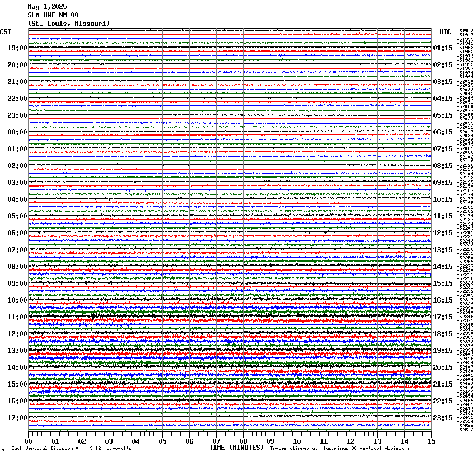This screenshot has width=476, height=456.
Task: Select the 13:00 CST row label
Action: tap(17, 351)
